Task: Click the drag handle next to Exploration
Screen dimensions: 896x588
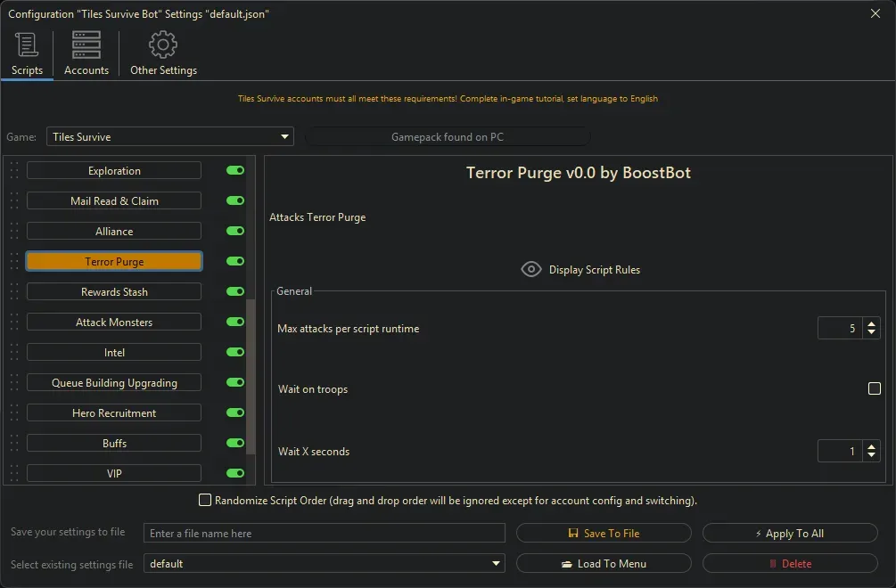Action: [x=14, y=171]
